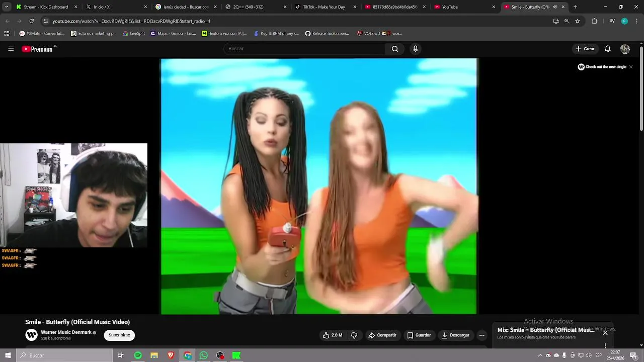Open the volume icon in system tray
The height and width of the screenshot is (362, 644).
click(588, 355)
